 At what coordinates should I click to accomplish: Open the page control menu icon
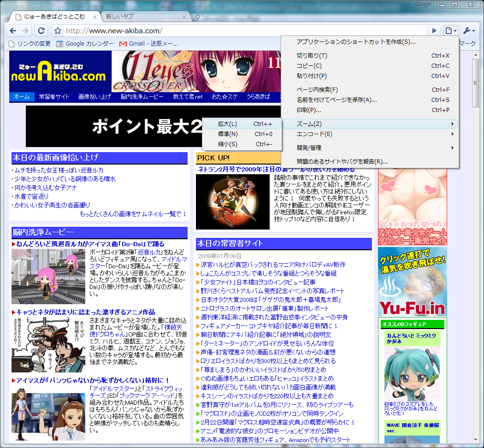pyautogui.click(x=451, y=30)
